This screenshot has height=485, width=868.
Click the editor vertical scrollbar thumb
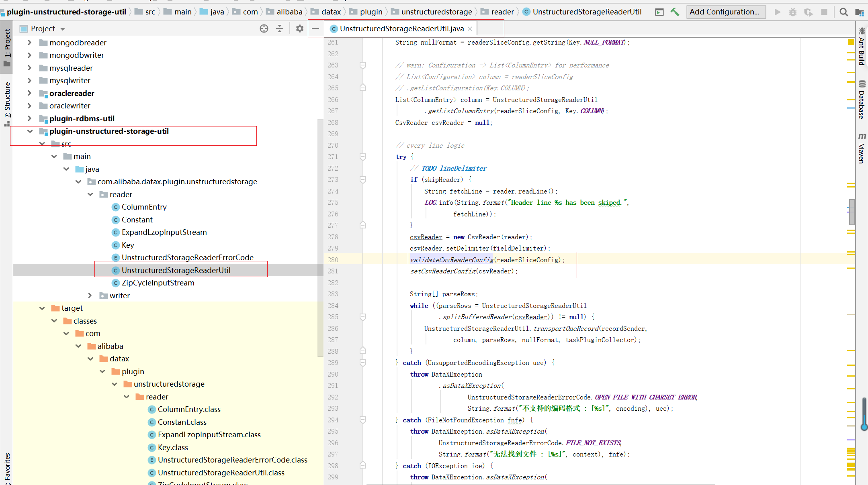click(852, 212)
